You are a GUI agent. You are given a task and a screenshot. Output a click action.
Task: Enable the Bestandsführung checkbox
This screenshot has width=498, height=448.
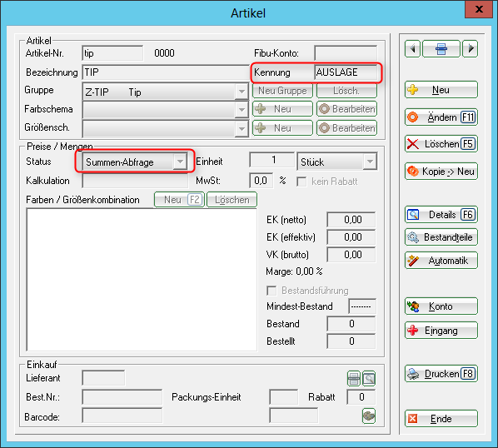[271, 291]
